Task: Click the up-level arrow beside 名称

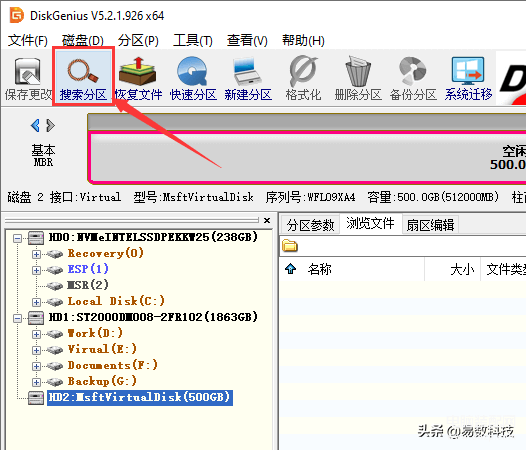Action: pyautogui.click(x=291, y=269)
